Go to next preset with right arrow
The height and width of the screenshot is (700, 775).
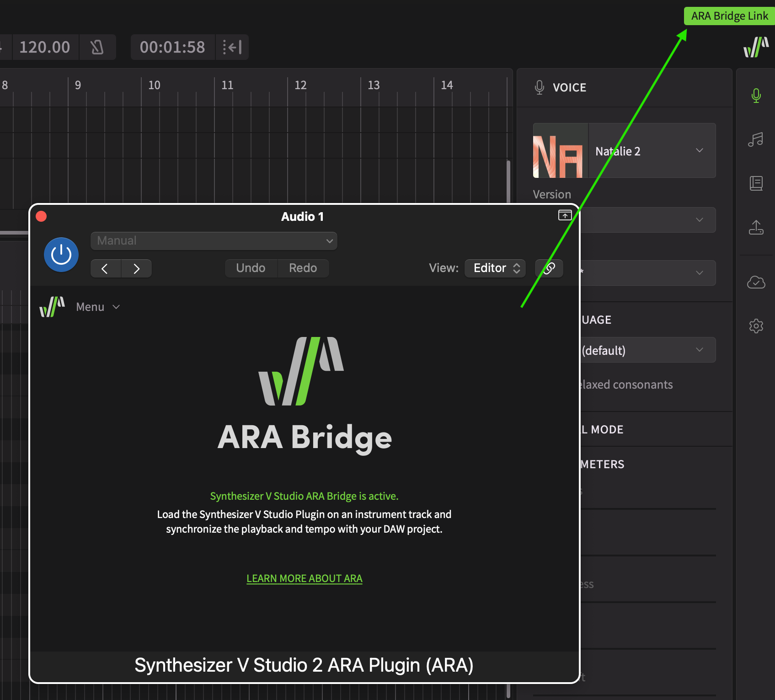(136, 268)
